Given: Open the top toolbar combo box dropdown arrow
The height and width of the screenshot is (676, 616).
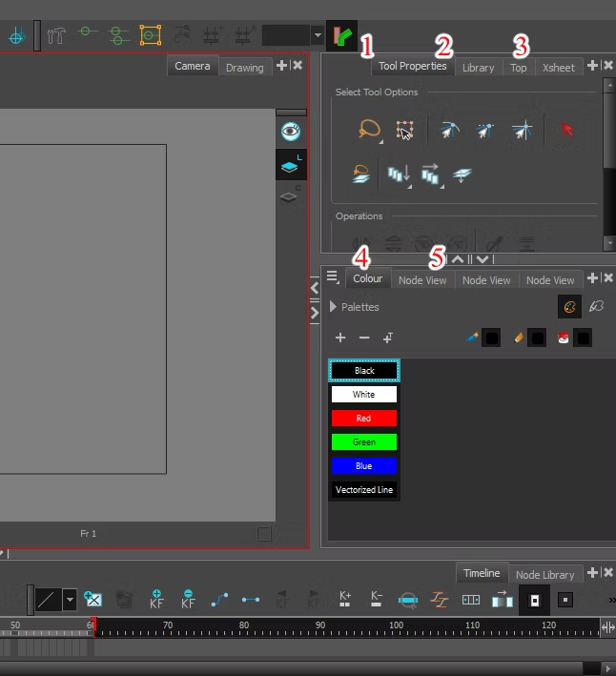Looking at the screenshot, I should pyautogui.click(x=318, y=35).
